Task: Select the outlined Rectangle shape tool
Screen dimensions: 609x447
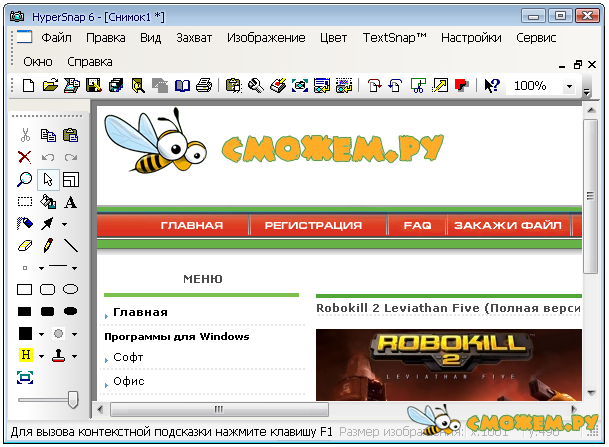Action: click(x=24, y=289)
